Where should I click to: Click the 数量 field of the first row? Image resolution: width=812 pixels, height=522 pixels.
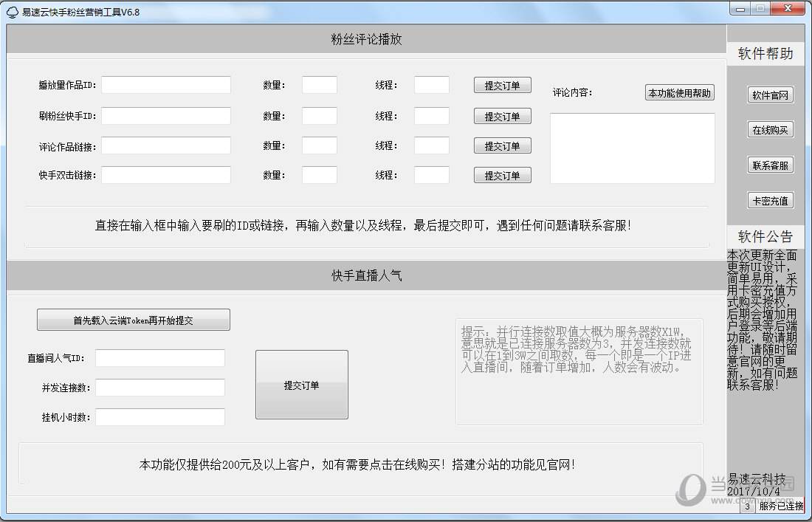320,85
